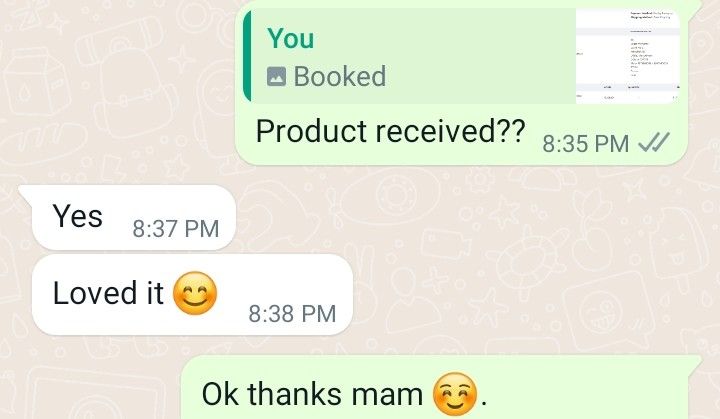Tap the 'Booked' caption text
The height and width of the screenshot is (419, 720).
[x=340, y=76]
